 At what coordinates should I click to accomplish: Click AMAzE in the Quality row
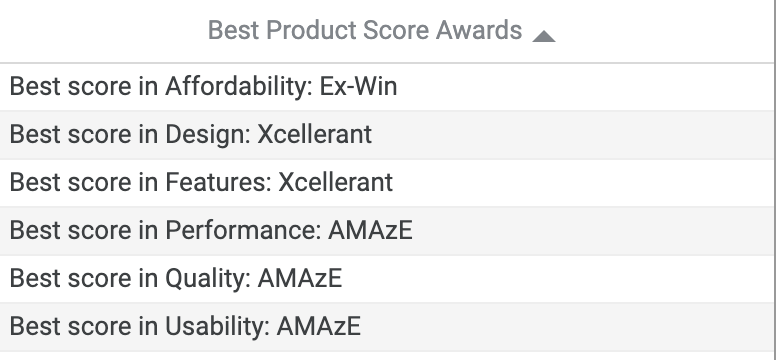click(x=299, y=279)
